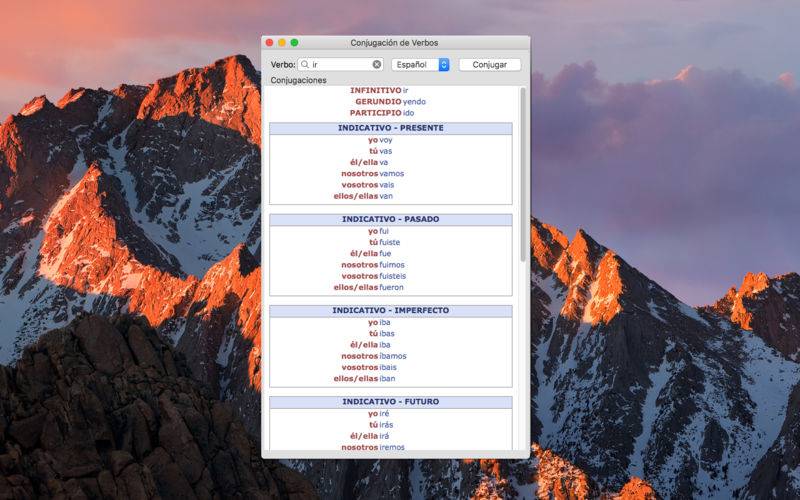The width and height of the screenshot is (800, 500).
Task: Clear the verb field with the X icon
Action: 377,65
